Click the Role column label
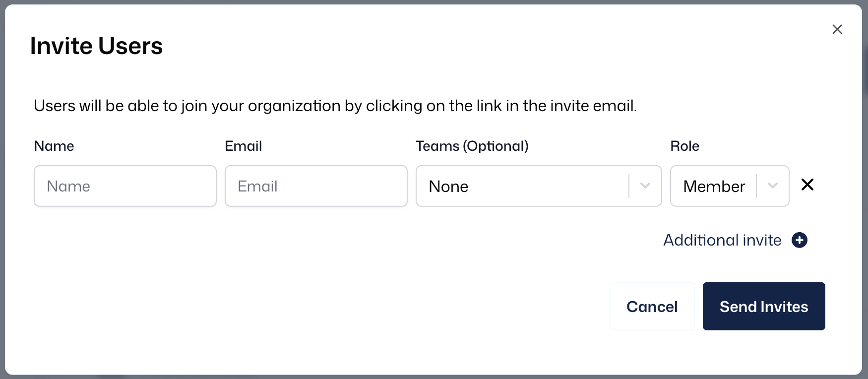Screen dimensions: 868x379 click(x=684, y=146)
